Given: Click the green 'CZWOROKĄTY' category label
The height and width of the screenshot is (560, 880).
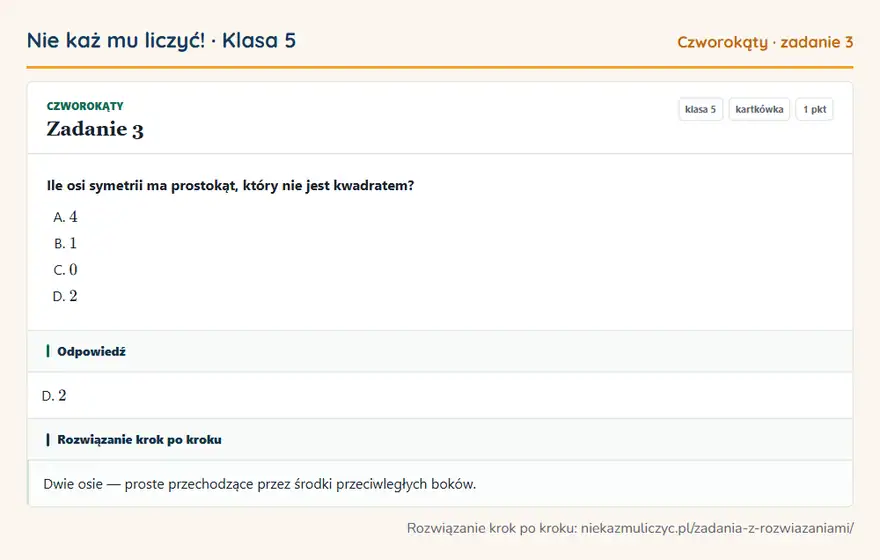Looking at the screenshot, I should [85, 106].
